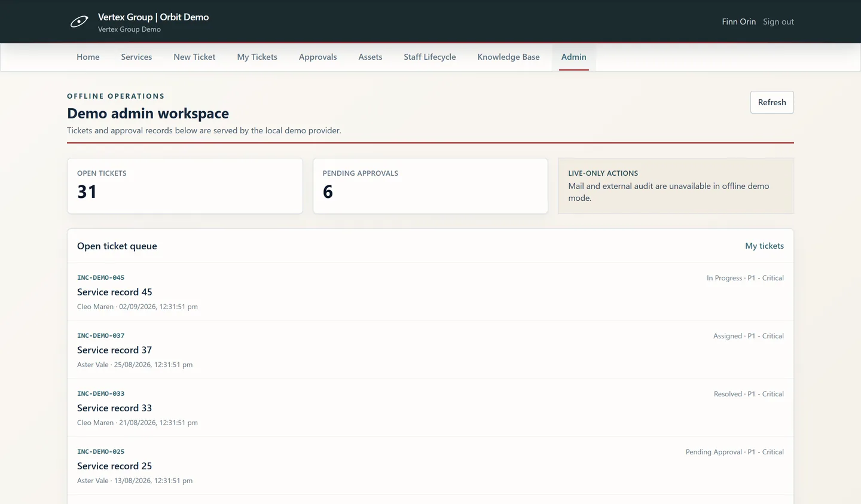This screenshot has width=861, height=504.
Task: Click the Orbit logo icon in header
Action: coord(79,22)
